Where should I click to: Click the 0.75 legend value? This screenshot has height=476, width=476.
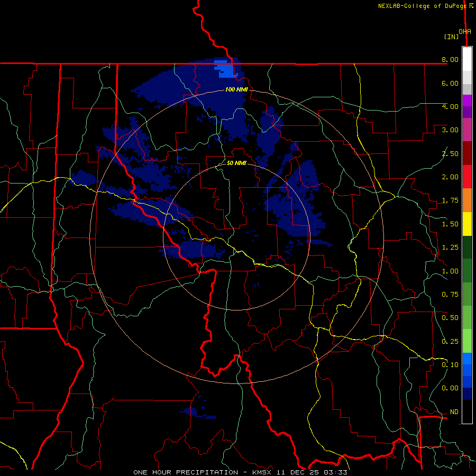click(450, 295)
